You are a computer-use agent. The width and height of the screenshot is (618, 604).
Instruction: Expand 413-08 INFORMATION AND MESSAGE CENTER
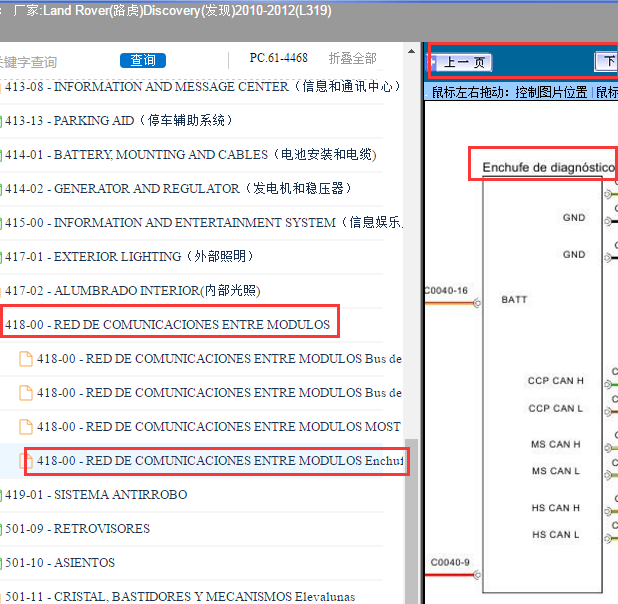tap(203, 86)
